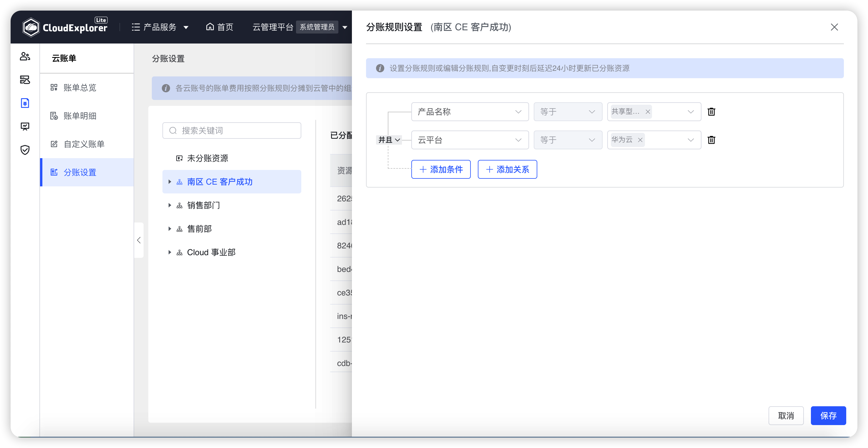This screenshot has width=868, height=448.
Task: Delete the 产品名称 condition via trash icon
Action: [x=711, y=111]
